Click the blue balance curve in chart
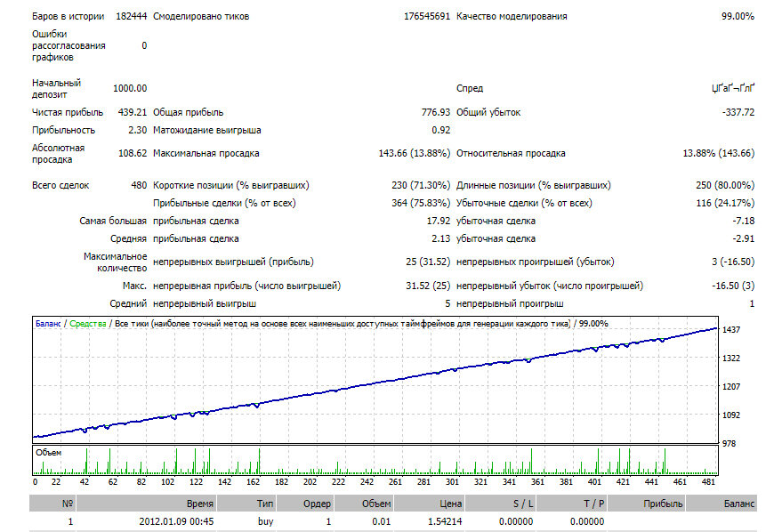The height and width of the screenshot is (532, 782). tap(374, 383)
